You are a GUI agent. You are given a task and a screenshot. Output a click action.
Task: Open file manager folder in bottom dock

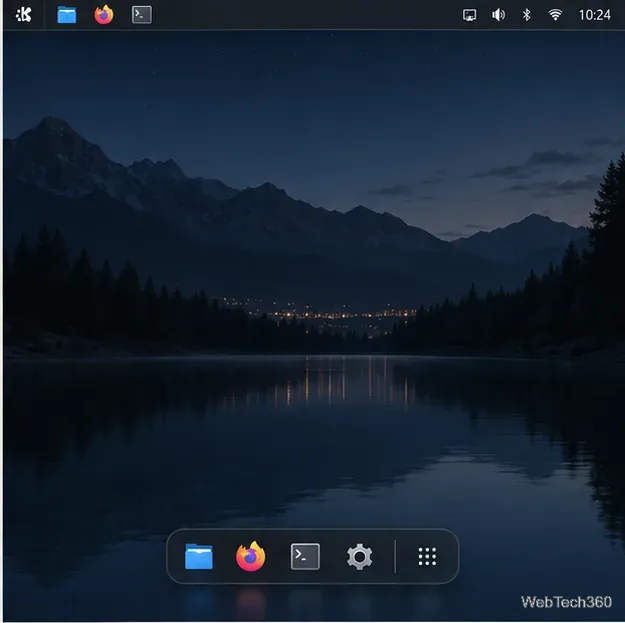coord(199,556)
